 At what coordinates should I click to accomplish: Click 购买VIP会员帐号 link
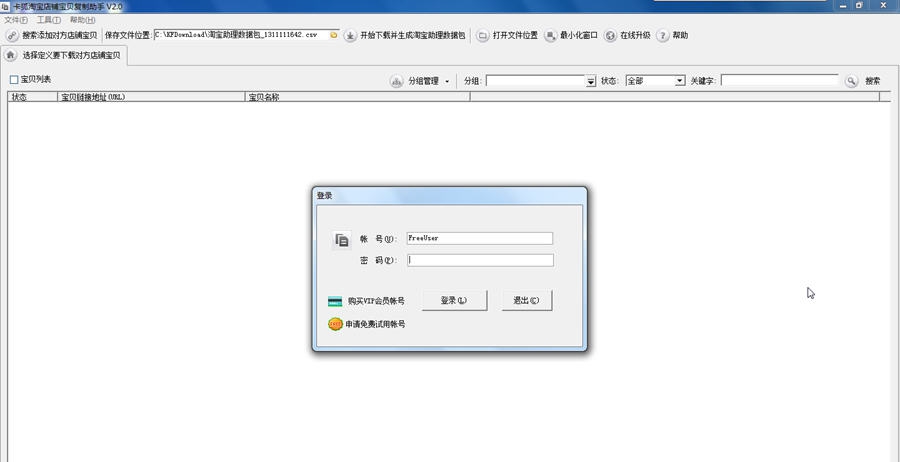coord(376,301)
